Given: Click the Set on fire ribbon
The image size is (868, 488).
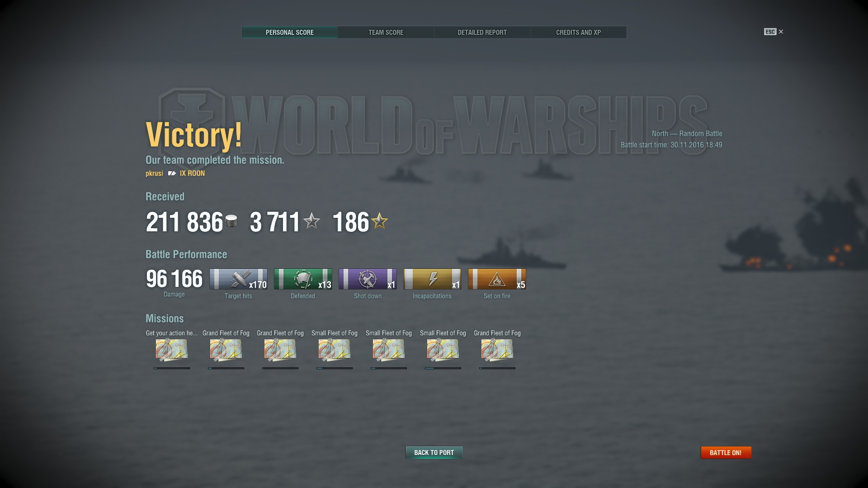Looking at the screenshot, I should (497, 279).
